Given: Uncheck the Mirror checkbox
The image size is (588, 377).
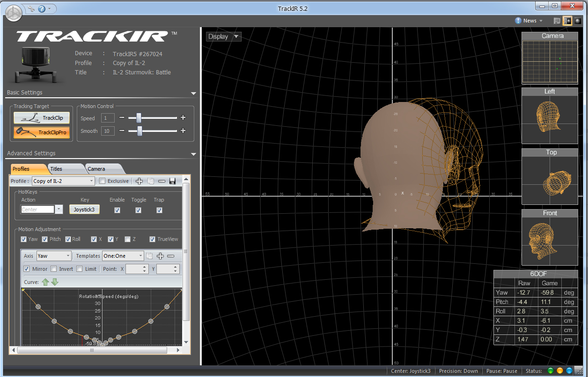Looking at the screenshot, I should (27, 269).
